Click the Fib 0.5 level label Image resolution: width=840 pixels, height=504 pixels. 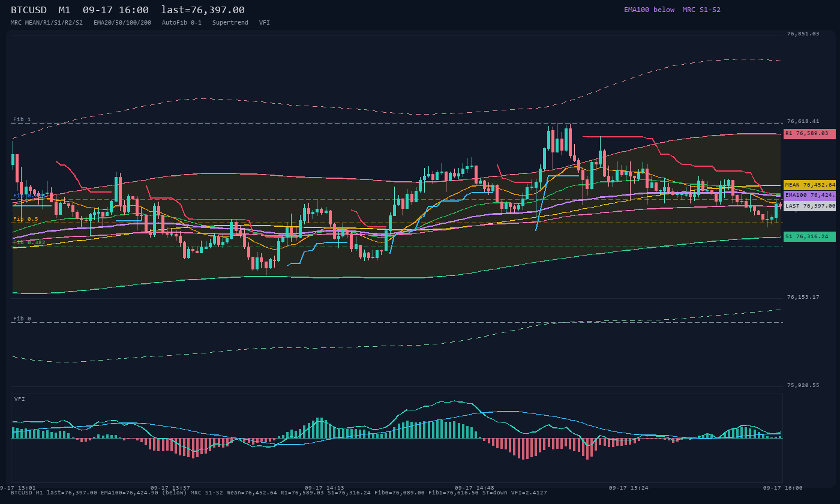(x=26, y=220)
